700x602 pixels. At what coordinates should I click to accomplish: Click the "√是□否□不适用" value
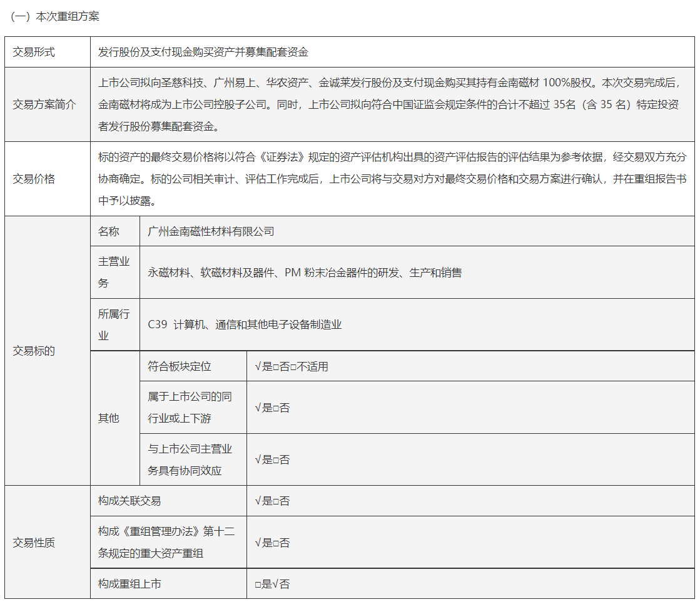coord(292,366)
